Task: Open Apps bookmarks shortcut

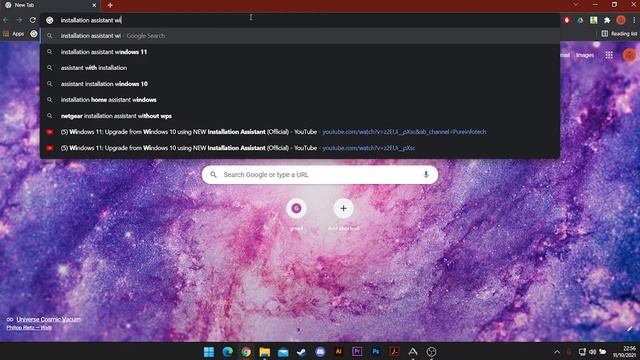Action: point(13,34)
